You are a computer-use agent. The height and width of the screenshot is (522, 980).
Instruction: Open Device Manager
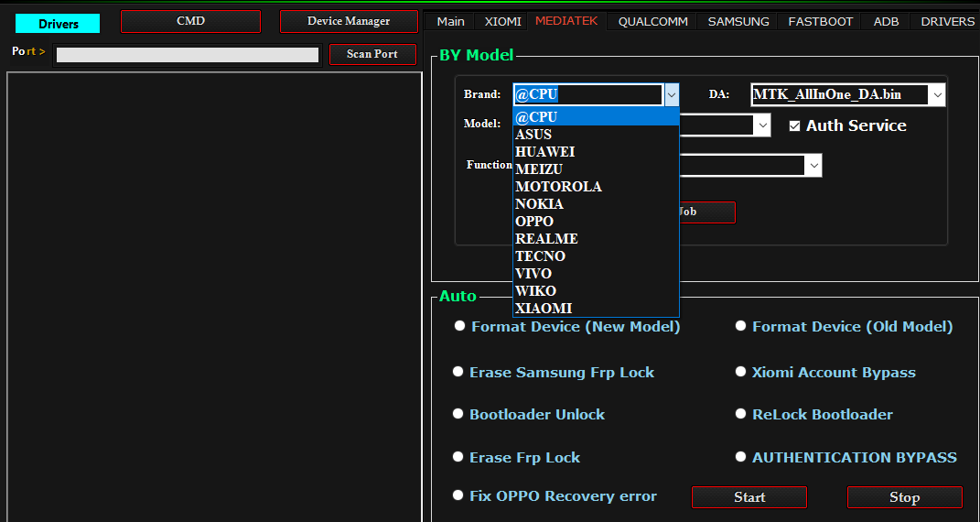[348, 21]
